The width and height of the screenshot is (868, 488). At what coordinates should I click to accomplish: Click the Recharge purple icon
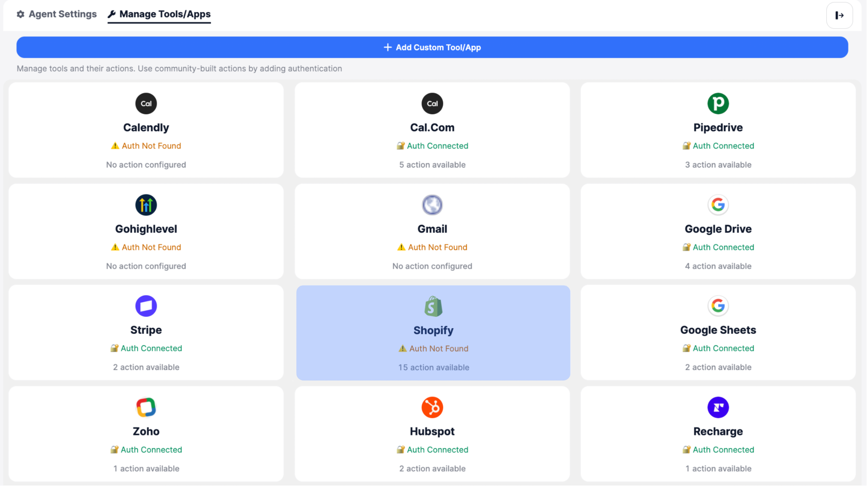point(718,407)
